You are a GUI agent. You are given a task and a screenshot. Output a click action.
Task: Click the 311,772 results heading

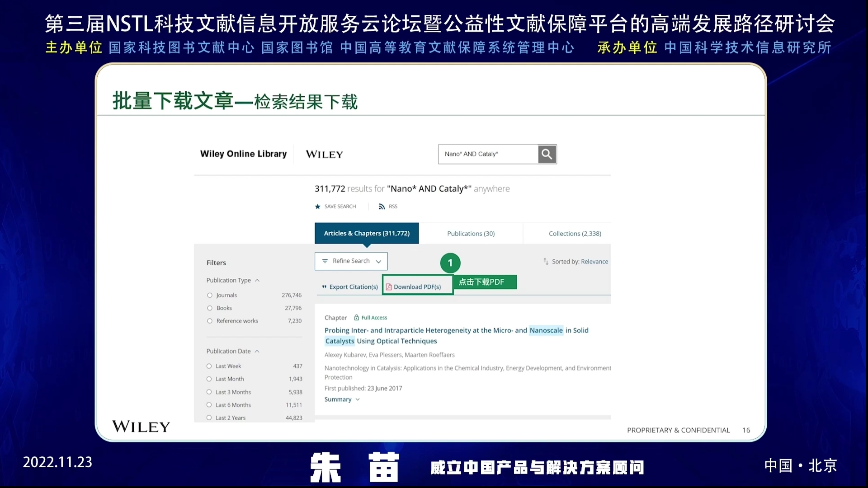point(412,189)
